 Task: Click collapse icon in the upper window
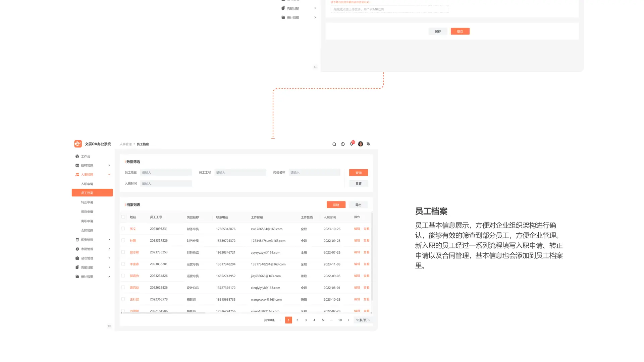tap(315, 67)
